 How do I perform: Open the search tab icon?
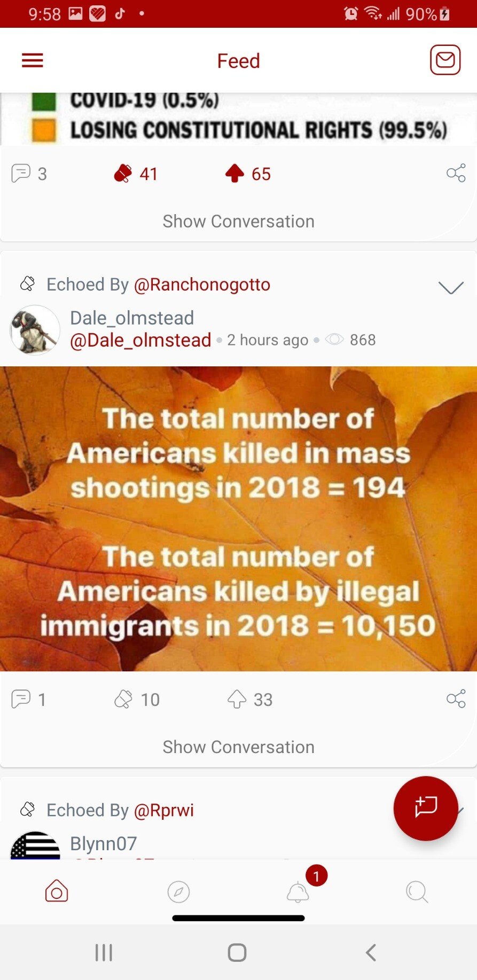tap(417, 892)
